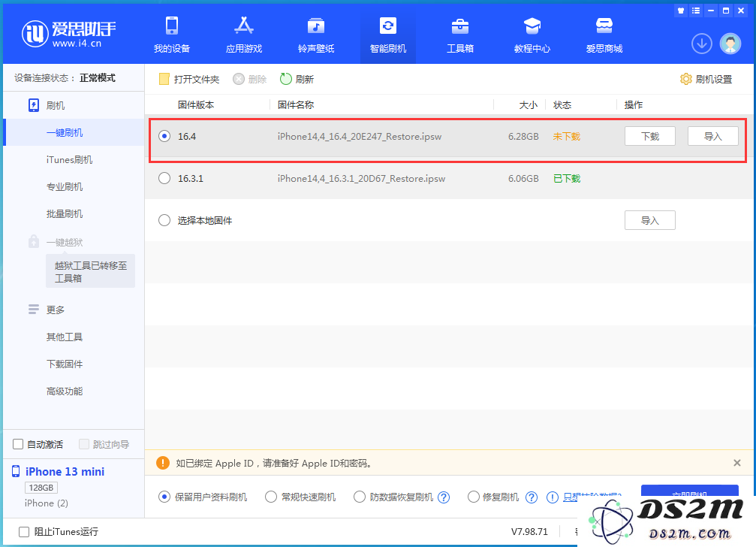Click iPhone14,4_16.3.1_20D67_Restore.ipsw file name

coord(361,179)
